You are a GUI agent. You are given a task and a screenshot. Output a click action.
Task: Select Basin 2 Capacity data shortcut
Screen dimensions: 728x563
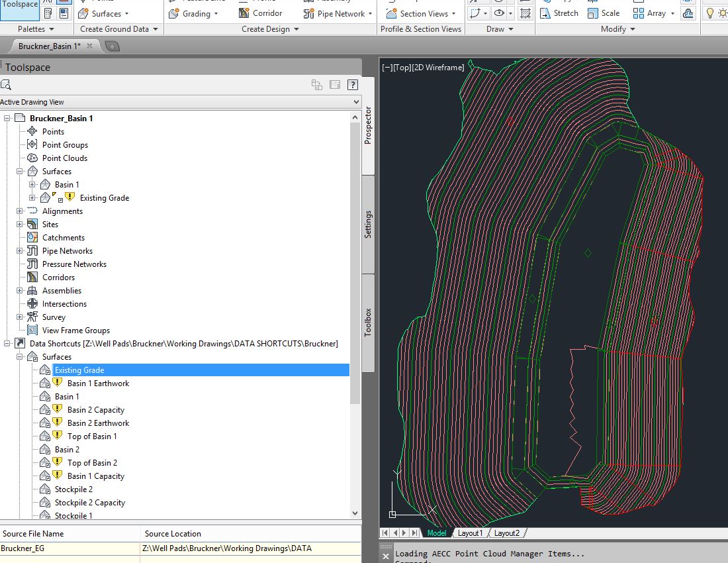coord(96,410)
